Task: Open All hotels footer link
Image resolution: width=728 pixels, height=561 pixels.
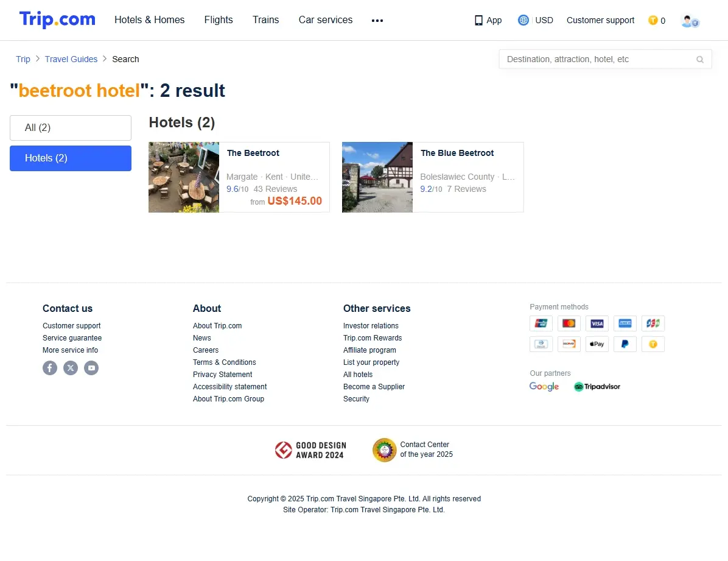Action: coord(357,375)
